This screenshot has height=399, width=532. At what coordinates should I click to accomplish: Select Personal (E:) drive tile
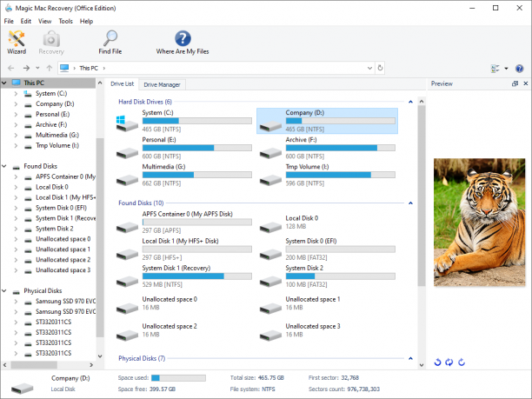(183, 148)
